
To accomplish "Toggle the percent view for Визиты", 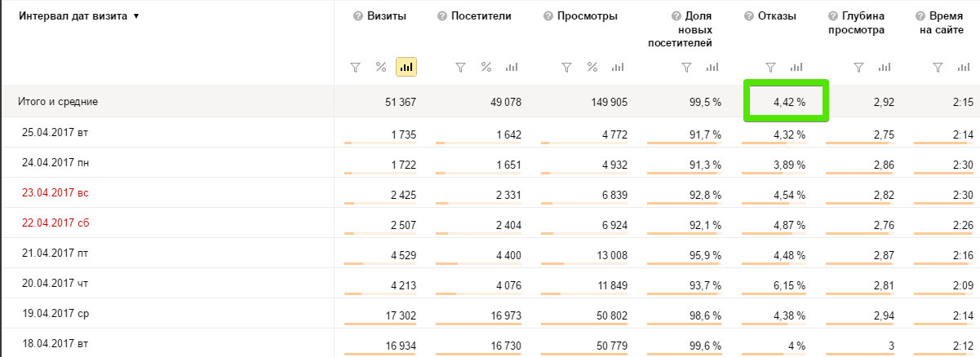I will pyautogui.click(x=380, y=67).
